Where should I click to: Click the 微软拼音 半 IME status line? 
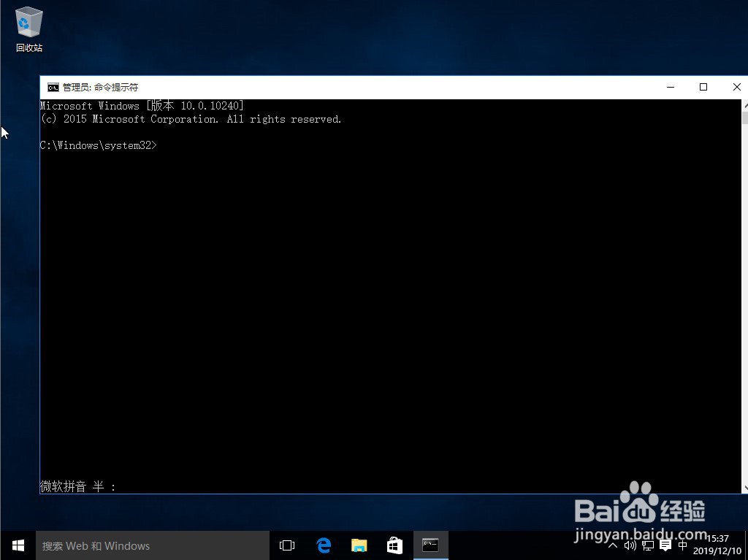pos(77,486)
